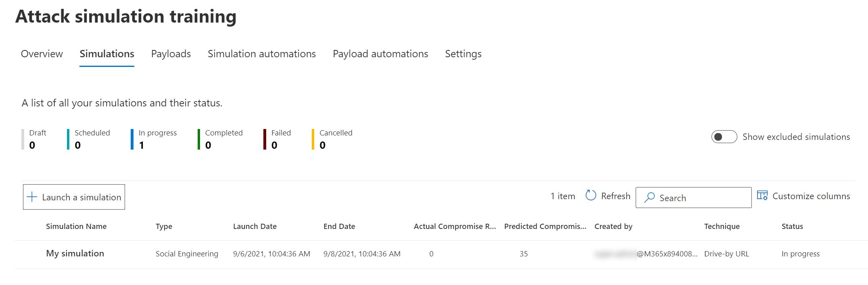Click into the Search input field
Image resolution: width=868 pixels, height=285 pixels.
[x=702, y=198]
